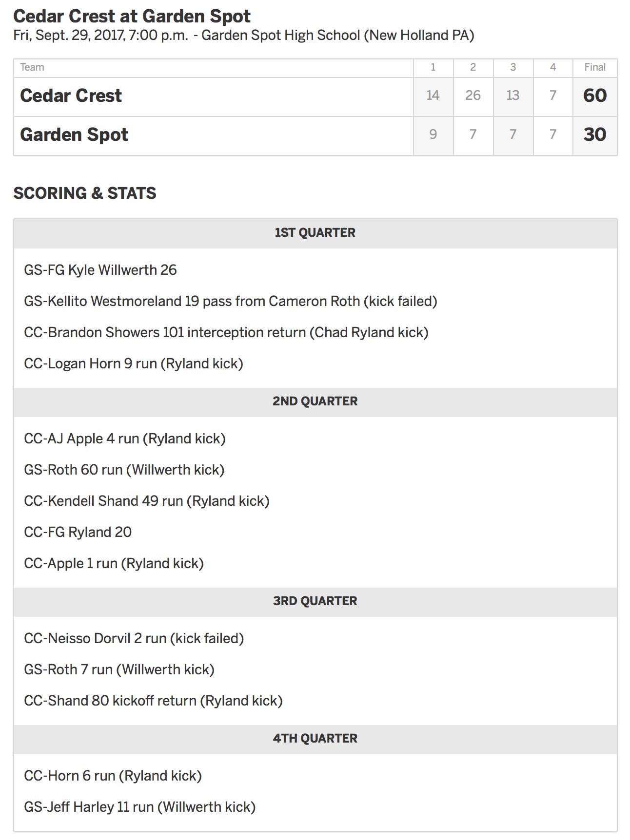Select the Garden Spot team row name
The width and height of the screenshot is (630, 840).
[x=74, y=134]
